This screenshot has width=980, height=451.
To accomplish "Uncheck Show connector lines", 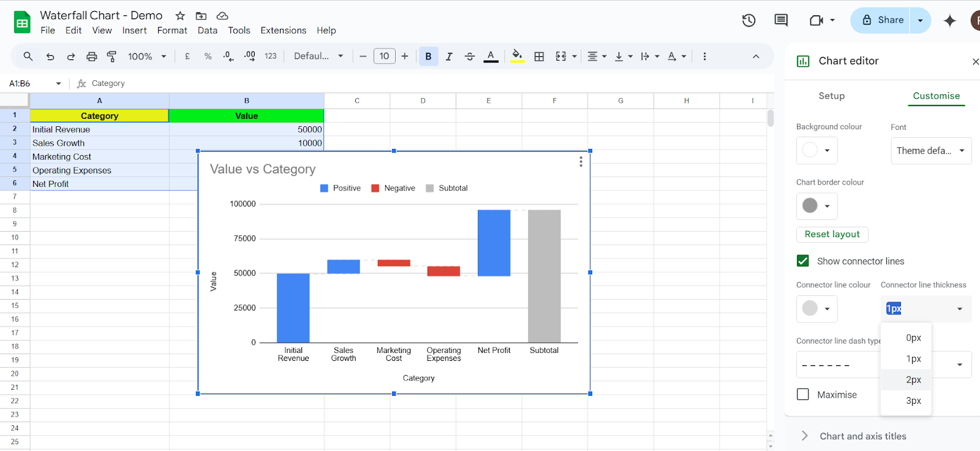I will tap(803, 261).
